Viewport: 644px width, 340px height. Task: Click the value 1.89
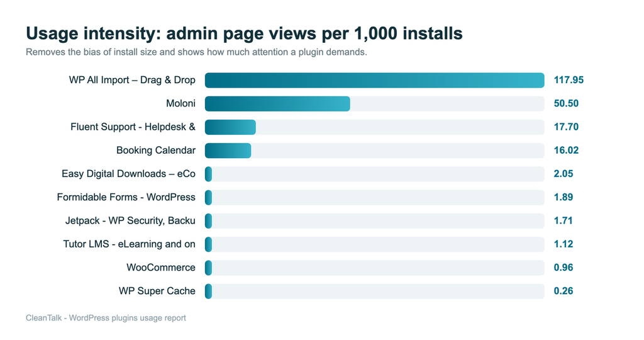[563, 197]
